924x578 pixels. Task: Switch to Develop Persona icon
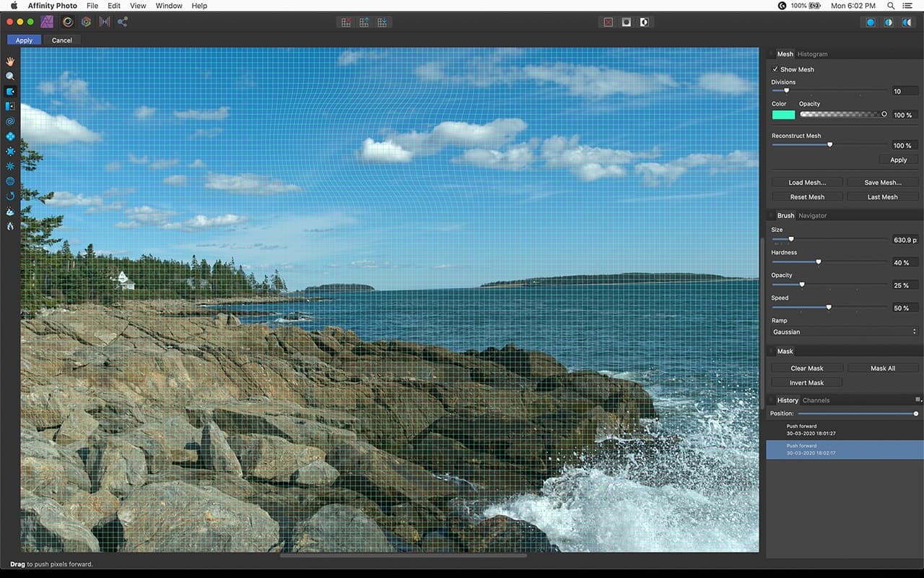coord(86,22)
